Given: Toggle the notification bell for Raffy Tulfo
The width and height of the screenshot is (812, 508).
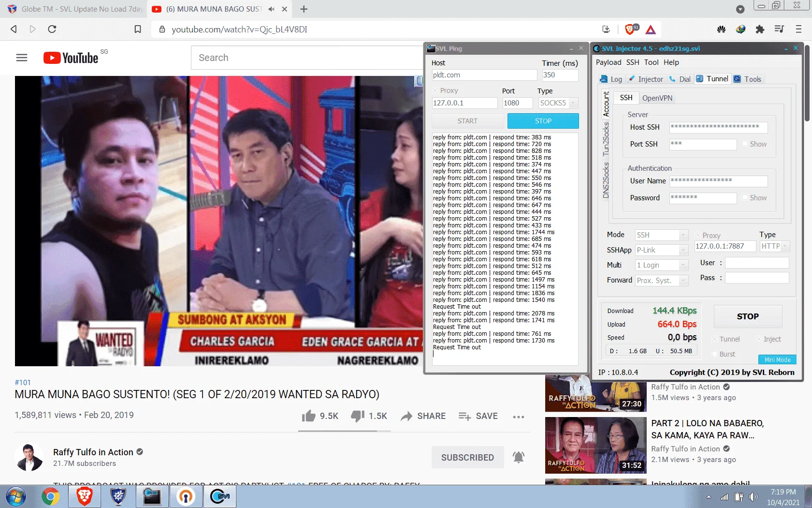Looking at the screenshot, I should 519,457.
